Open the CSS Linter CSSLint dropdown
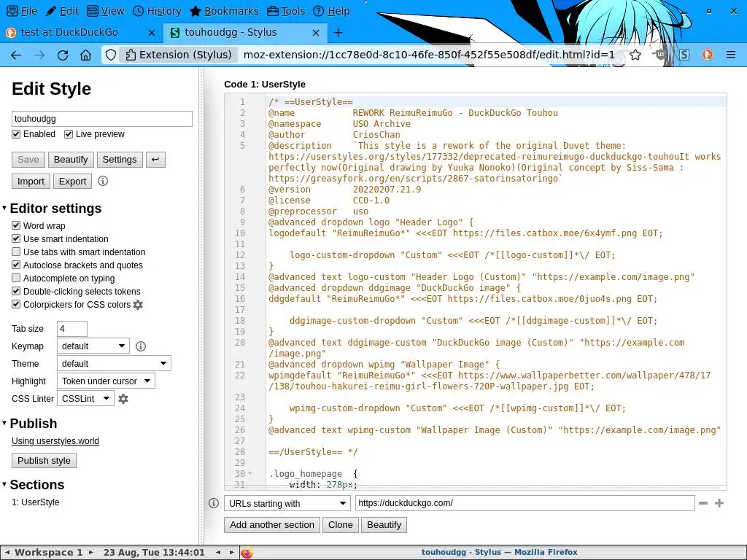 tap(85, 399)
